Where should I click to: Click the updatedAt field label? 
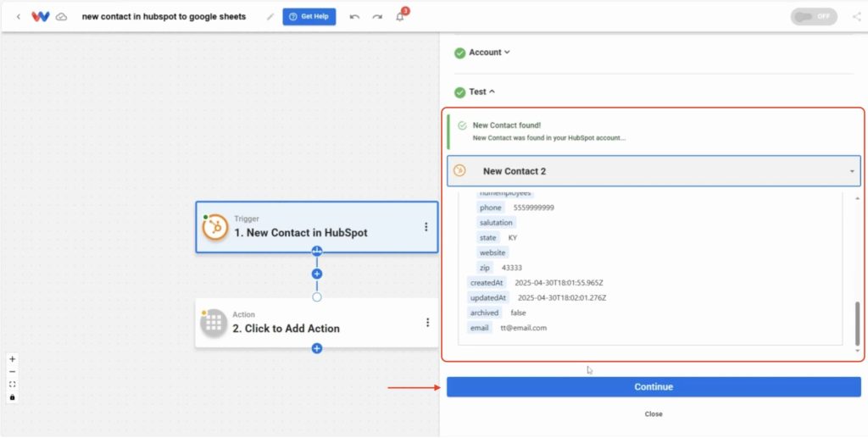488,297
